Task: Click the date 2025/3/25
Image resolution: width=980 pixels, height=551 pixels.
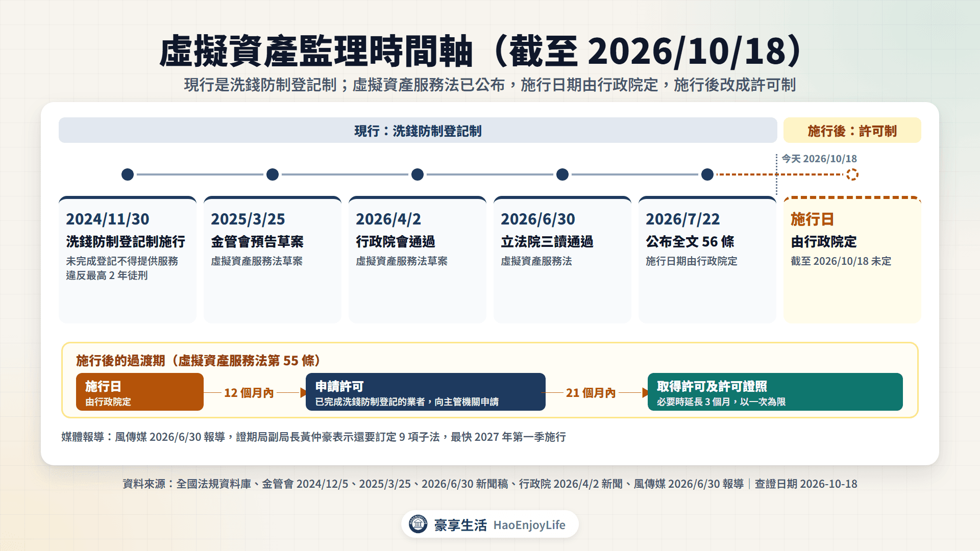Action: click(x=248, y=219)
